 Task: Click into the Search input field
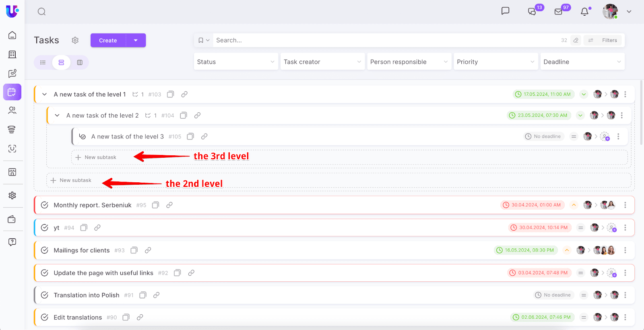point(382,40)
